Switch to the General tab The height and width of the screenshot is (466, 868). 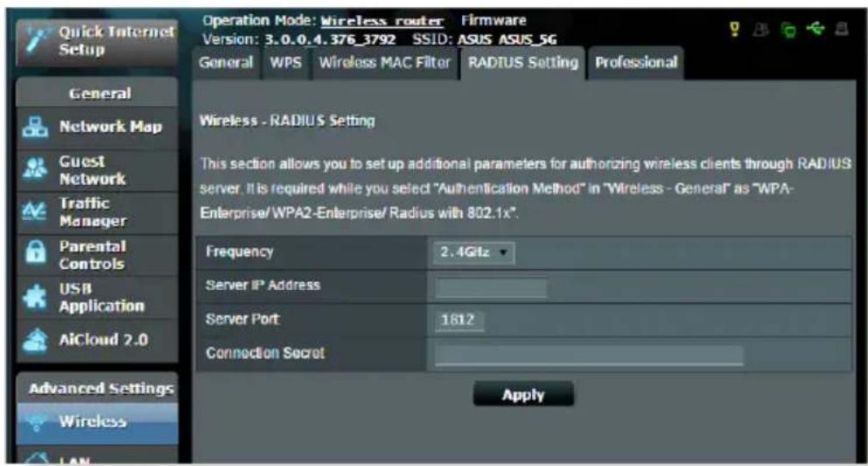click(x=225, y=62)
